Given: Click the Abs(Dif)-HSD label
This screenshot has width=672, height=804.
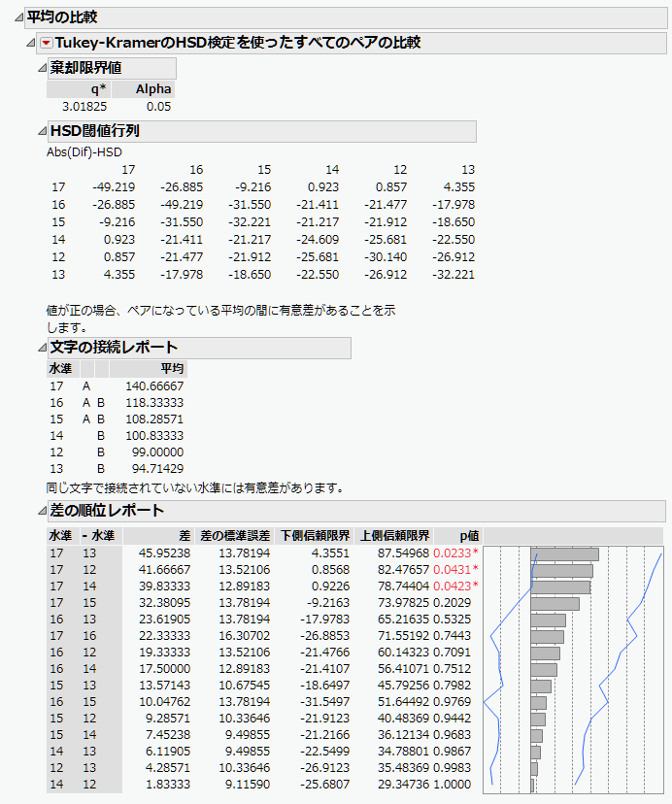Looking at the screenshot, I should coord(84,152).
